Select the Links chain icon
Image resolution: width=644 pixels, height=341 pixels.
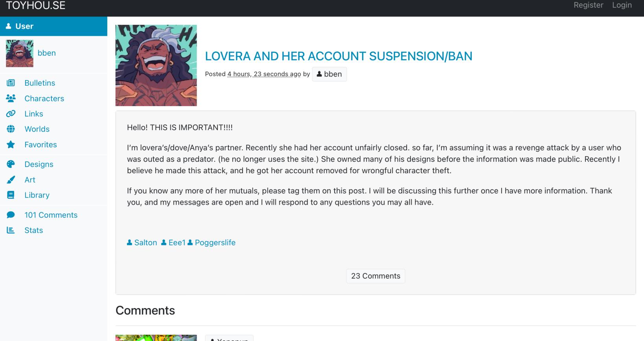11,114
